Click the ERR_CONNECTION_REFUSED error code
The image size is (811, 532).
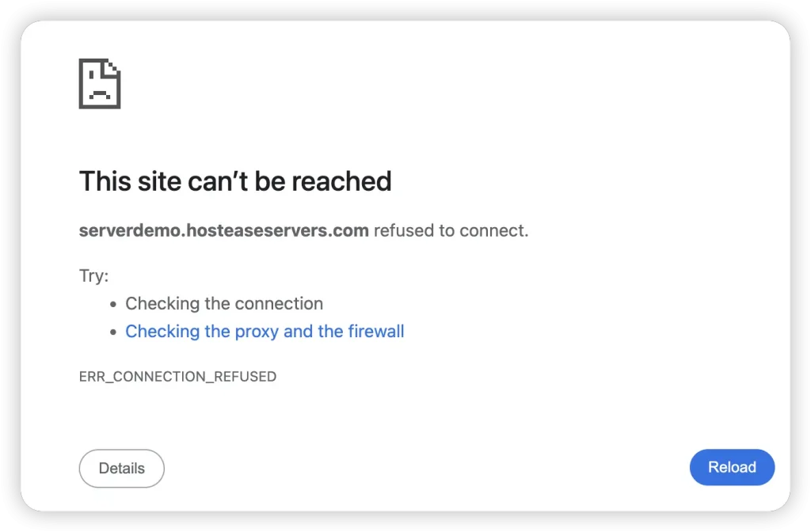(177, 376)
